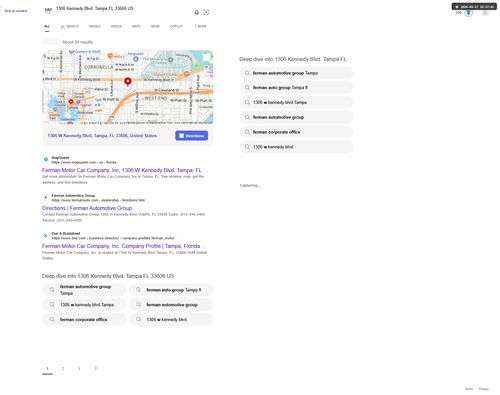Viewport: 500px width, 395px height.
Task: Click the Skip to content link
Action: (16, 11)
